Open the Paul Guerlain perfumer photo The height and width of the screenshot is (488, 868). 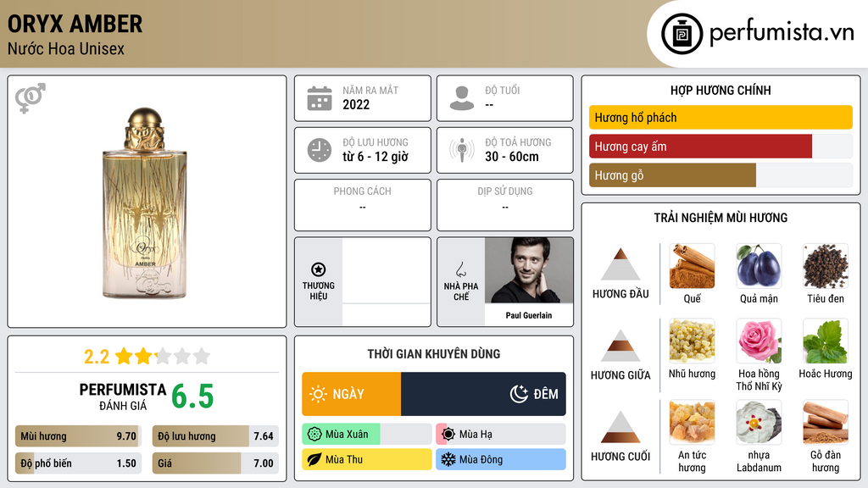pyautogui.click(x=529, y=270)
